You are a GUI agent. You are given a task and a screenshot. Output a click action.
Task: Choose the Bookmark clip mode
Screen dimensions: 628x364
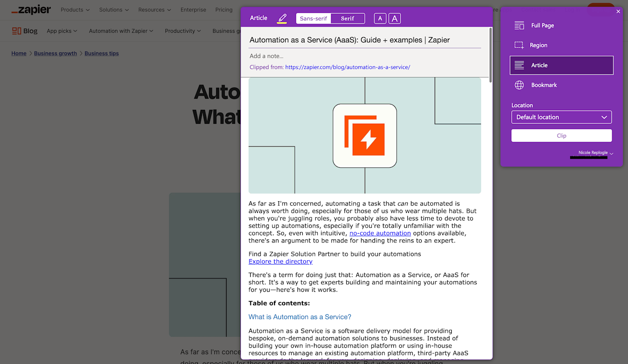[x=561, y=85]
